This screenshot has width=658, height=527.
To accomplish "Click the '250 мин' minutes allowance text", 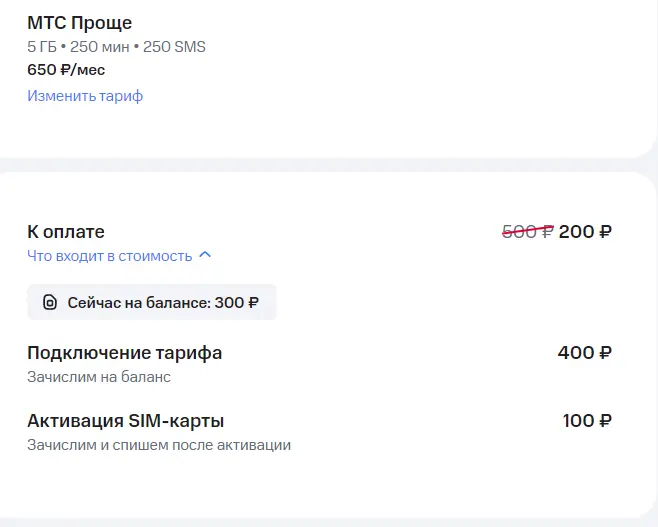I will (99, 47).
